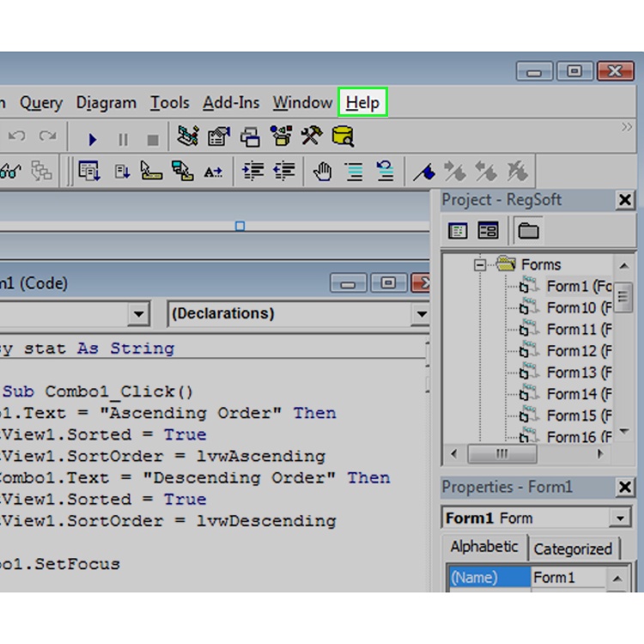Viewport: 644px width, 644px height.
Task: Open the Toolbox hammer-and-wrench icon
Action: (x=311, y=137)
